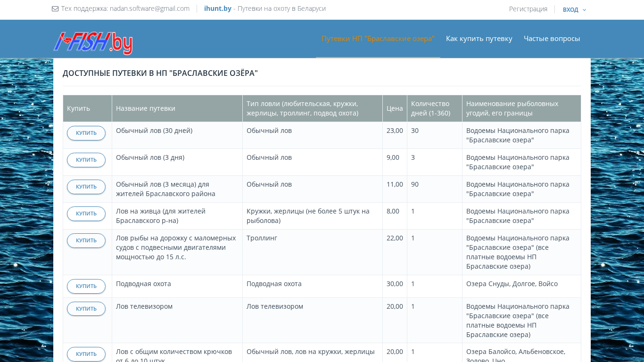
Task: Select the price 11,00 cell
Action: pos(395,189)
